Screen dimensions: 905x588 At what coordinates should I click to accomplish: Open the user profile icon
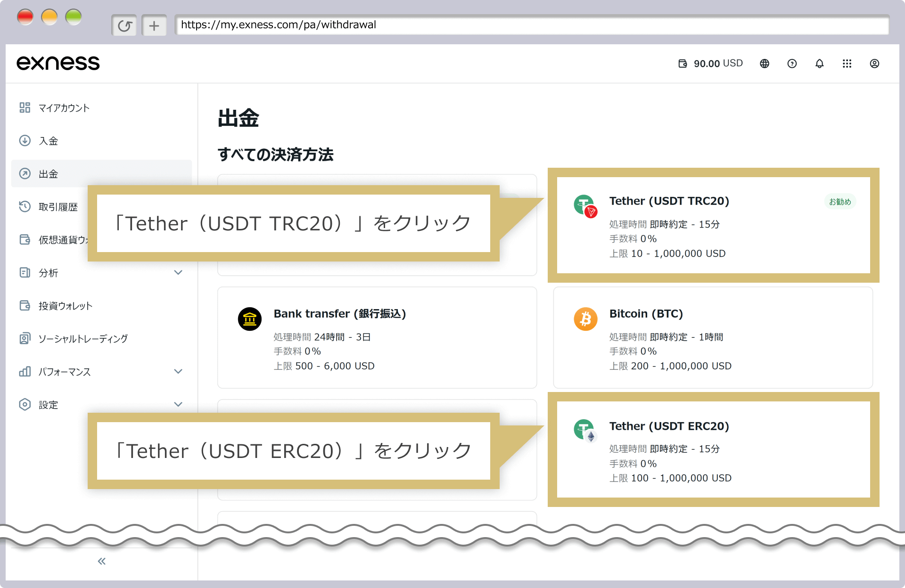874,64
